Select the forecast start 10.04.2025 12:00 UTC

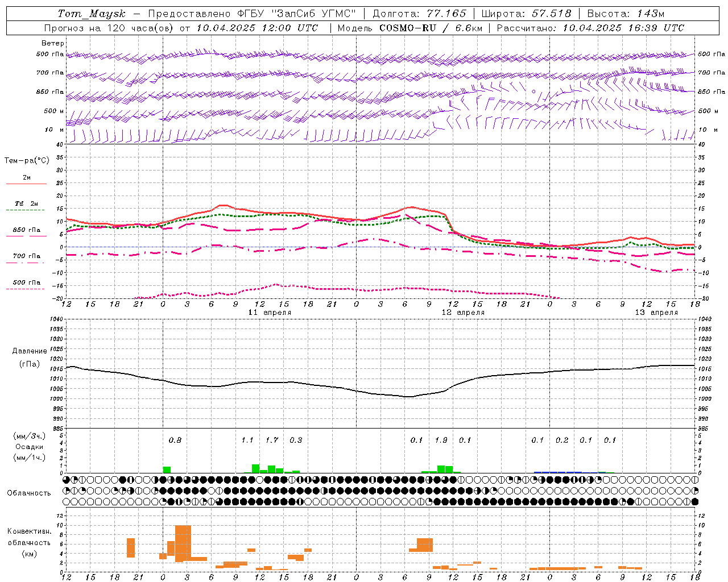coord(257,28)
